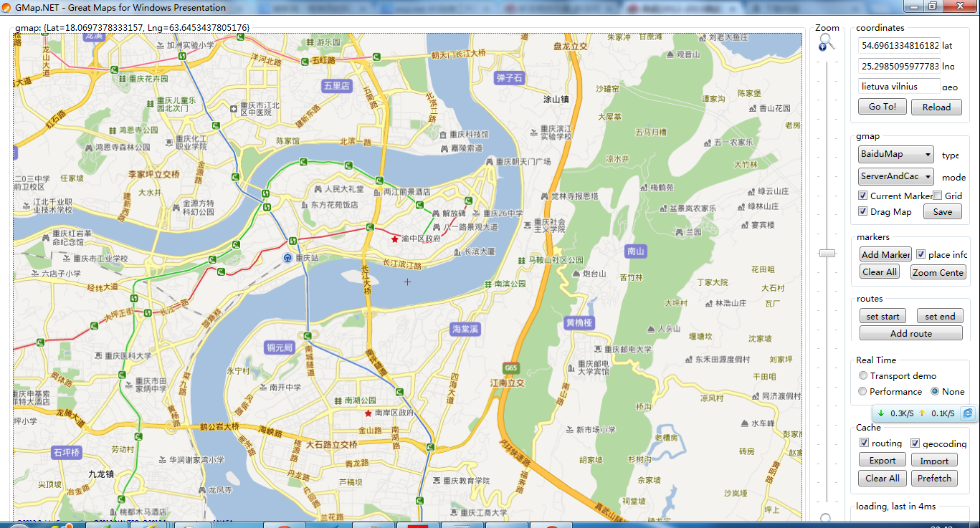Click the zoom-in magnifier icon above the zoom slider
This screenshot has width=980, height=528.
click(826, 42)
